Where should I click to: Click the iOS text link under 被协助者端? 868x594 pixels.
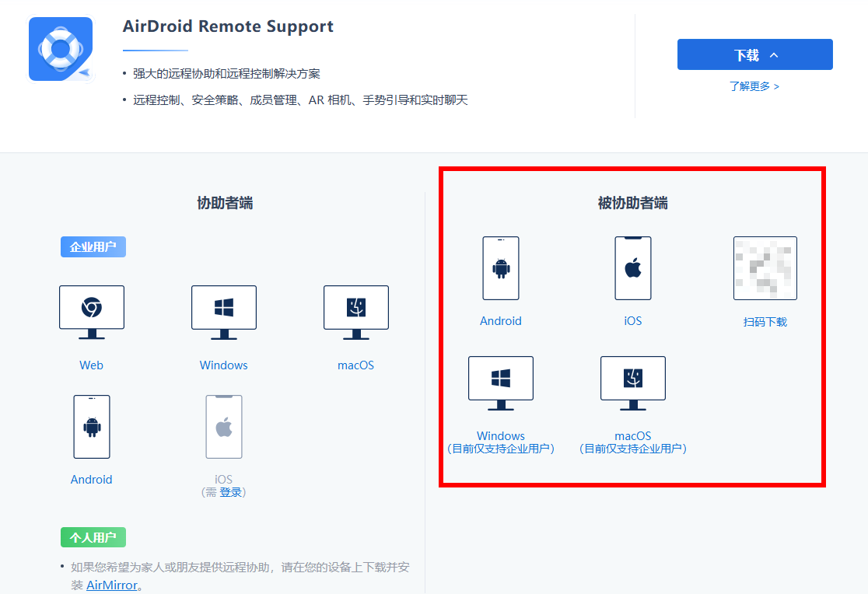tap(633, 321)
